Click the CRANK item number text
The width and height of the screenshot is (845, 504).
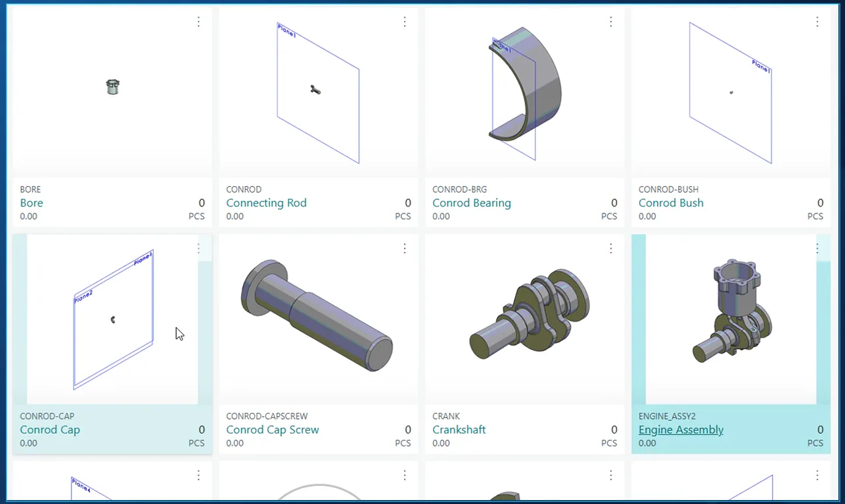click(446, 416)
